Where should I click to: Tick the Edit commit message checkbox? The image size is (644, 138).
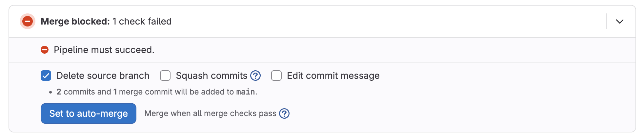[x=276, y=76]
